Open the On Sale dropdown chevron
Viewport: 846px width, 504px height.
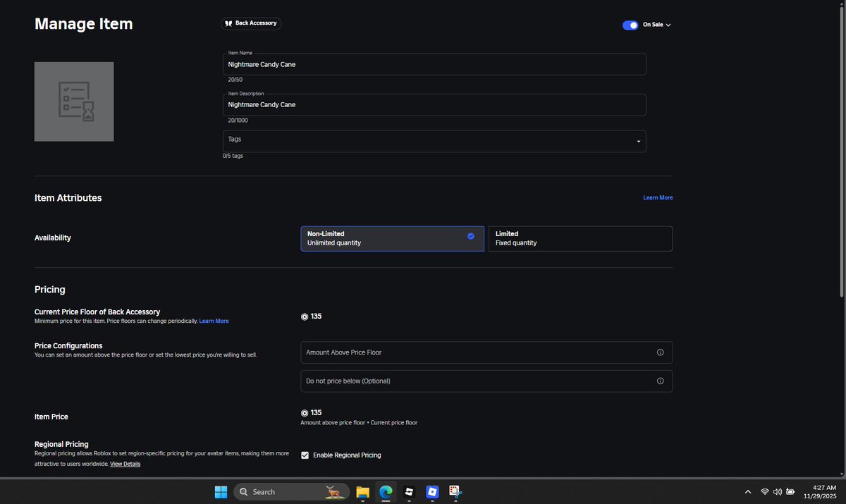coord(668,25)
